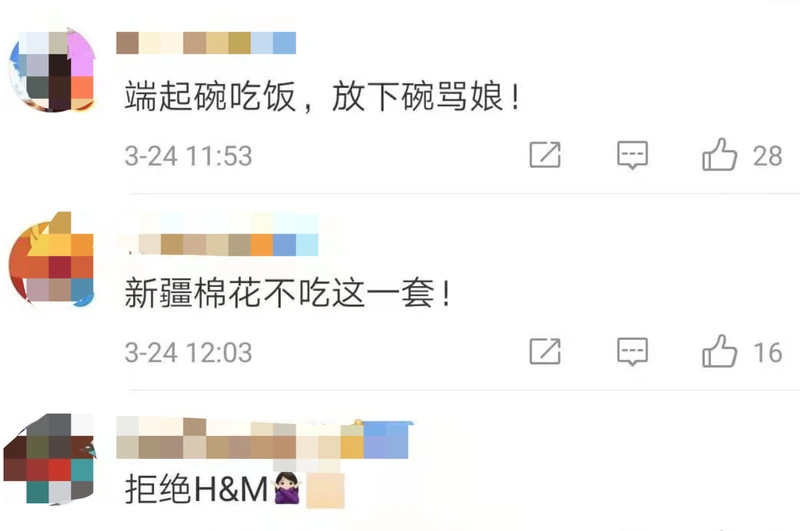
Task: Share the 新疆棉花不吃这一套 comment
Action: (x=545, y=351)
